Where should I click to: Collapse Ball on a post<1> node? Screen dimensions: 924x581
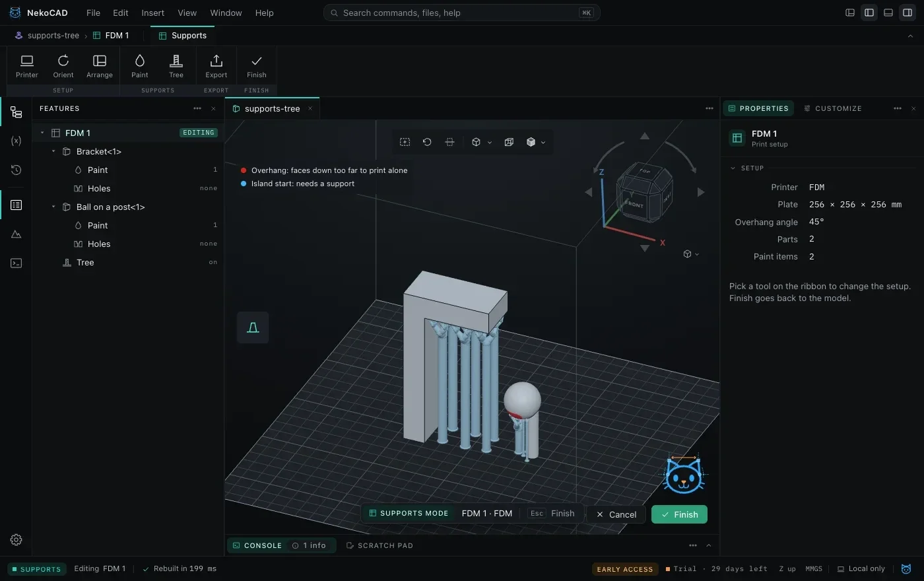point(53,207)
